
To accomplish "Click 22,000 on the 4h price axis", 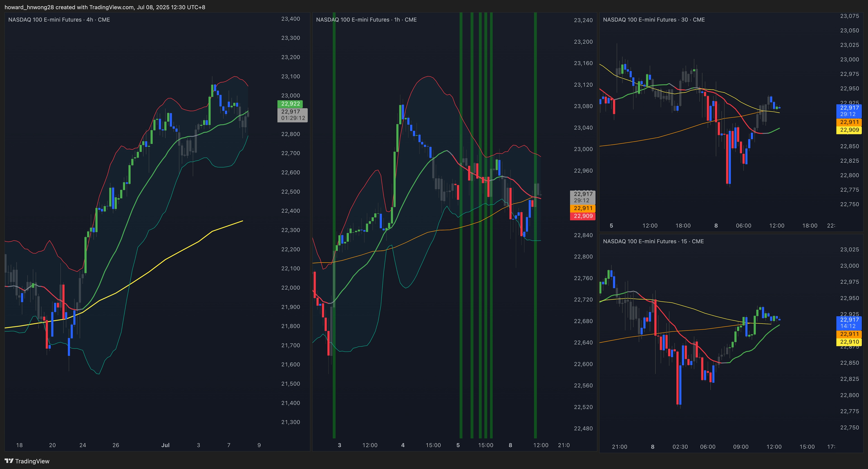I will coord(290,288).
